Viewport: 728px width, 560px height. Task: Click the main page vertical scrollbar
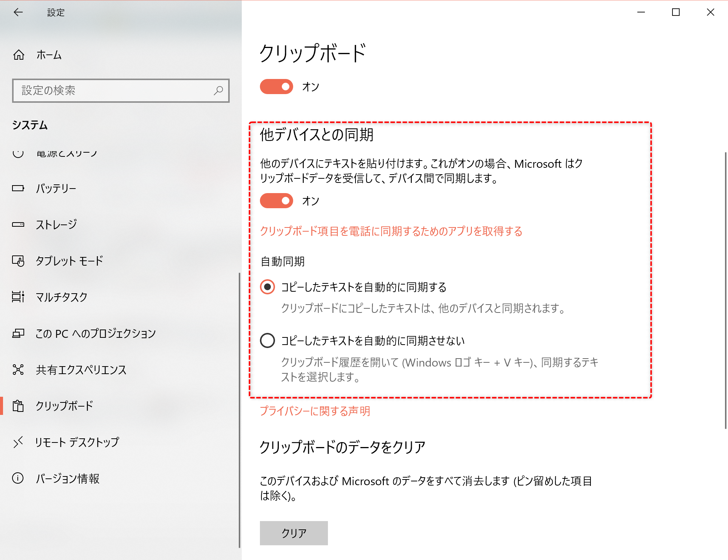click(726, 290)
